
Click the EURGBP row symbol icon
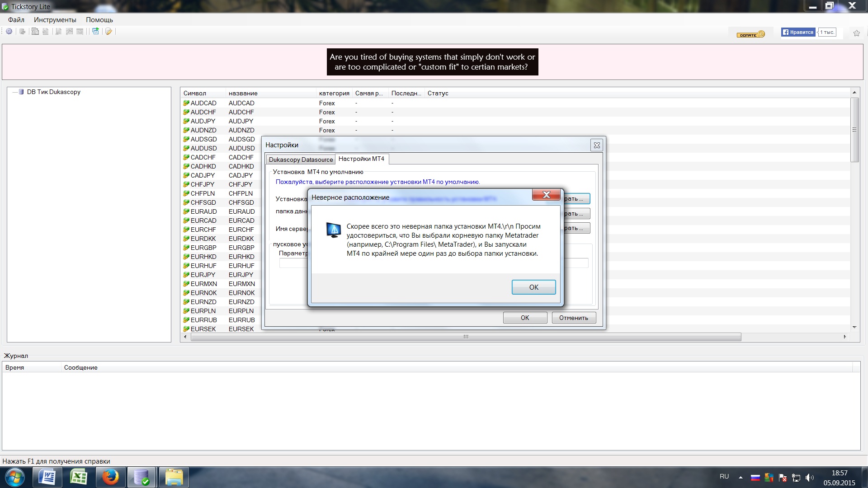pos(186,248)
